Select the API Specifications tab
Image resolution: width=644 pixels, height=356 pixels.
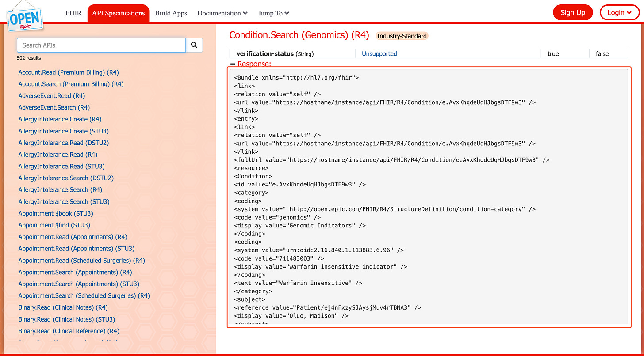(118, 13)
